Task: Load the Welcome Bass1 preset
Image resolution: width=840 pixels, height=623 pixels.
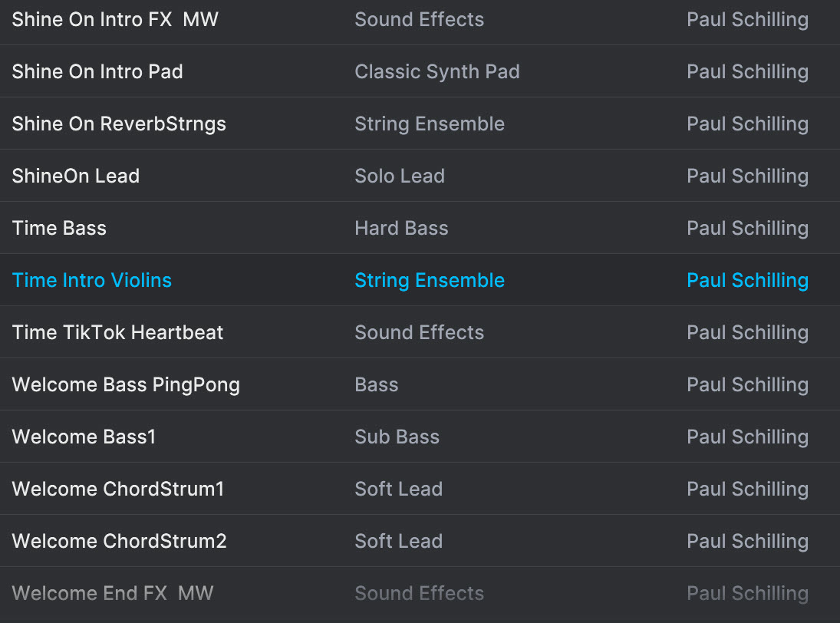Action: pos(420,437)
